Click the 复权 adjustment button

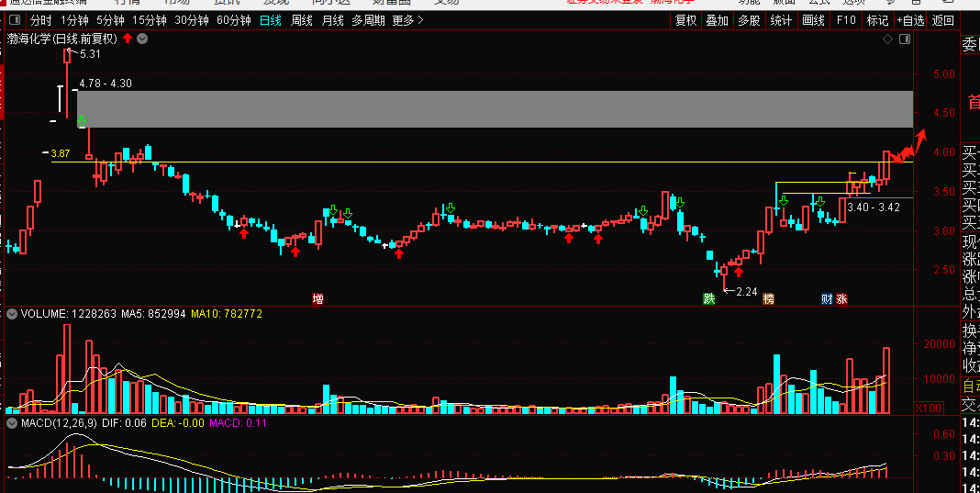tap(685, 20)
